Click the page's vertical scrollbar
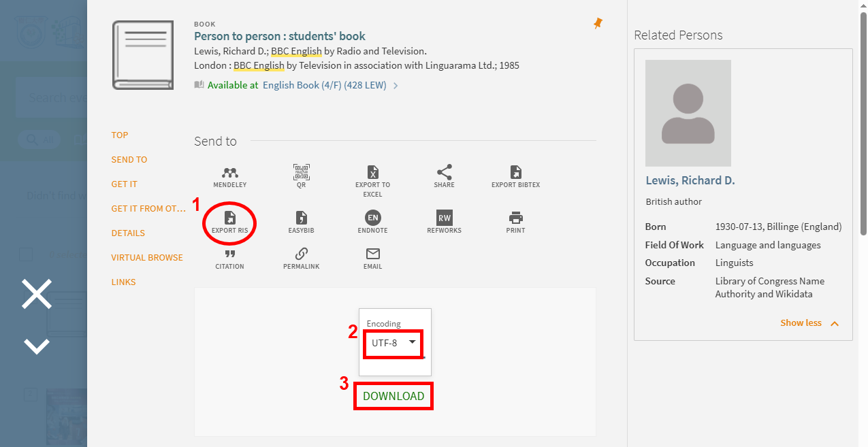The width and height of the screenshot is (868, 447). (x=863, y=122)
